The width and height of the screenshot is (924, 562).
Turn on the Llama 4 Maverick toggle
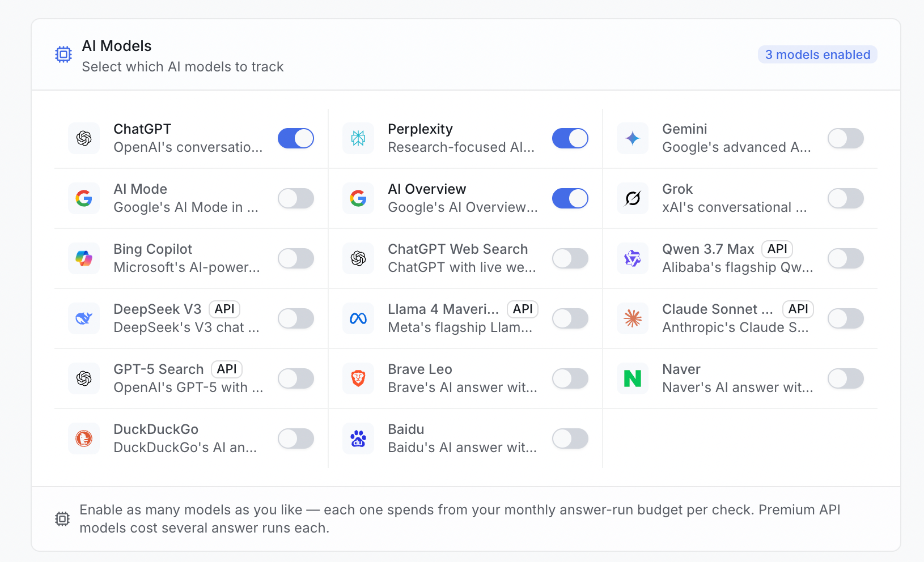tap(570, 318)
